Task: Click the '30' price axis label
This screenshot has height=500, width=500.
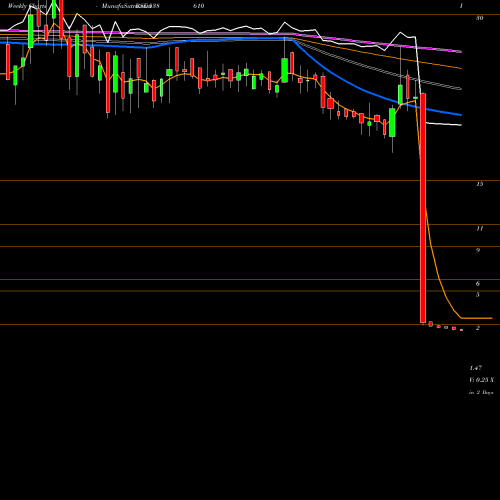Action: coord(479,18)
